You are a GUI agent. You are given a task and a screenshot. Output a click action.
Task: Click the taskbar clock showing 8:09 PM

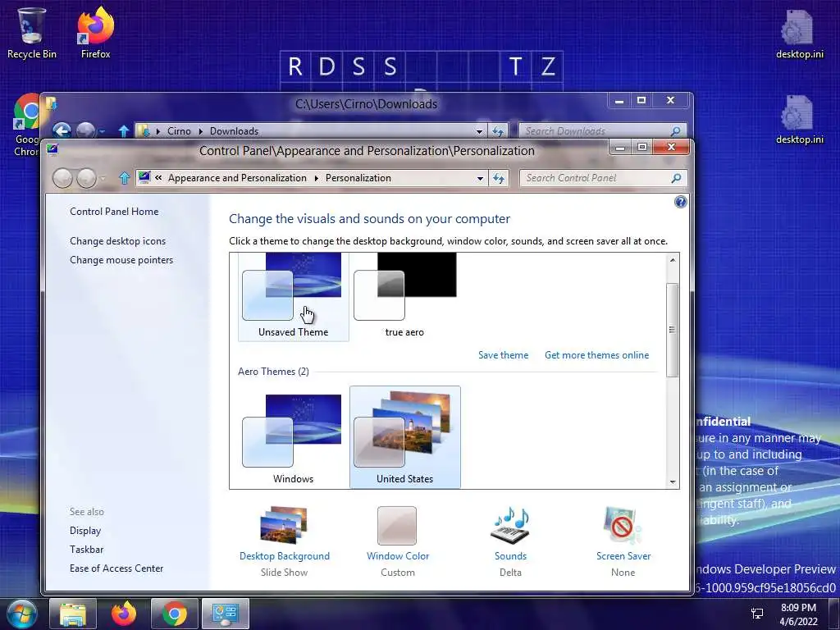(x=798, y=614)
